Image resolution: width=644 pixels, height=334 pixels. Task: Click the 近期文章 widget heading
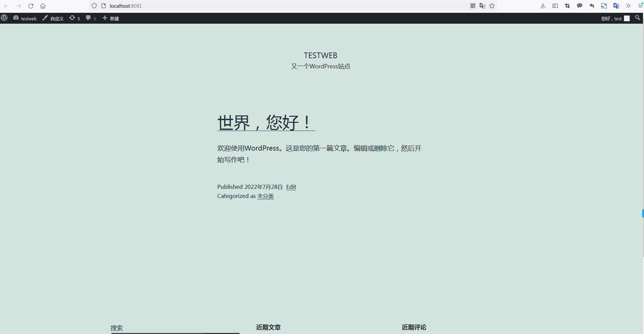pyautogui.click(x=268, y=327)
